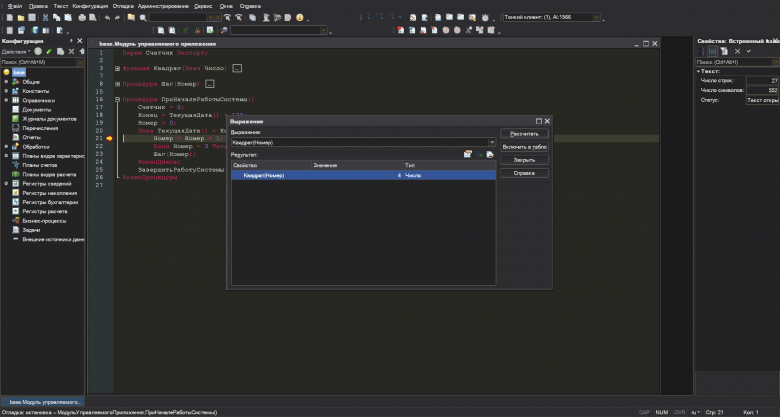The height and width of the screenshot is (417, 780).
Task: Click the Cut scissors icon
Action: pyautogui.click(x=45, y=17)
